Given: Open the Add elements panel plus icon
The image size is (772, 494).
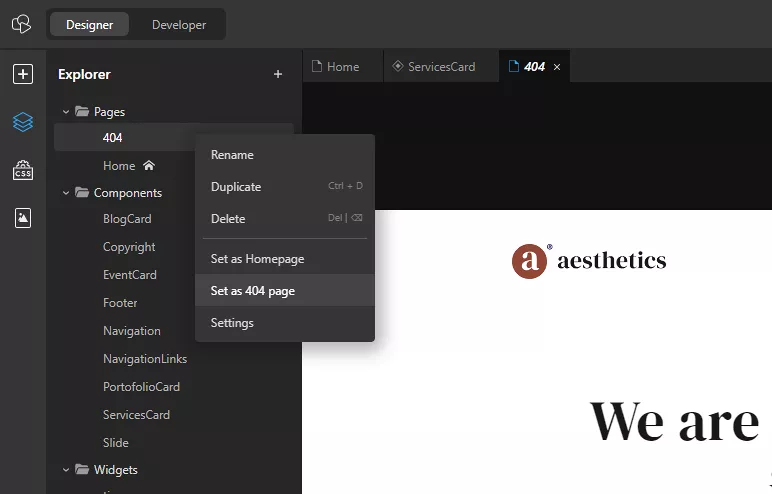Looking at the screenshot, I should click(x=22, y=74).
